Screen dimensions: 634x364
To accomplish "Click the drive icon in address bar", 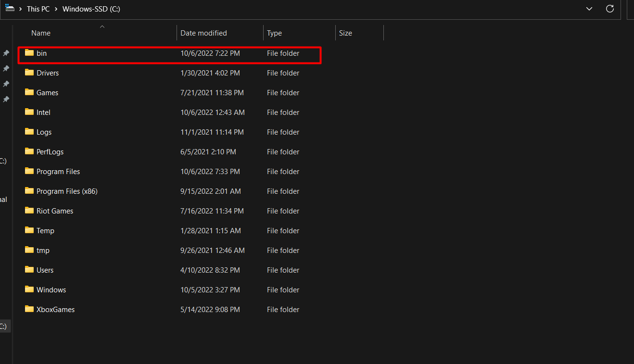I will pos(10,8).
